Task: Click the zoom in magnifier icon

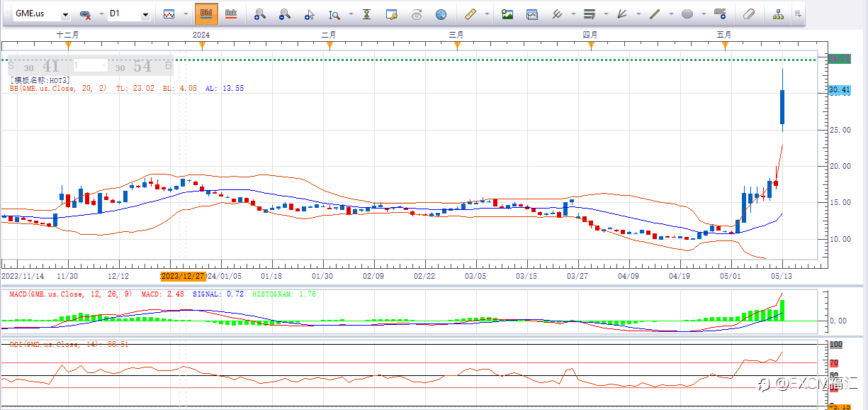Action: (260, 14)
